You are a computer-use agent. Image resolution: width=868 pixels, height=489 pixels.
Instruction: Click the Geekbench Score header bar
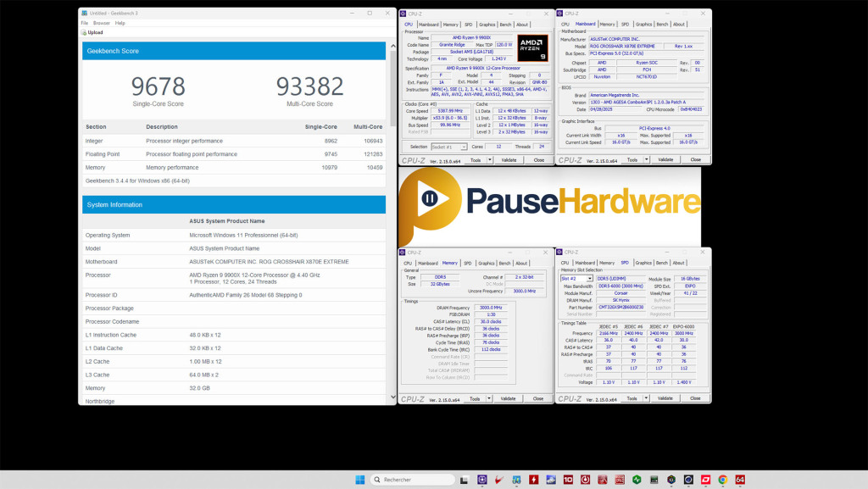(234, 51)
